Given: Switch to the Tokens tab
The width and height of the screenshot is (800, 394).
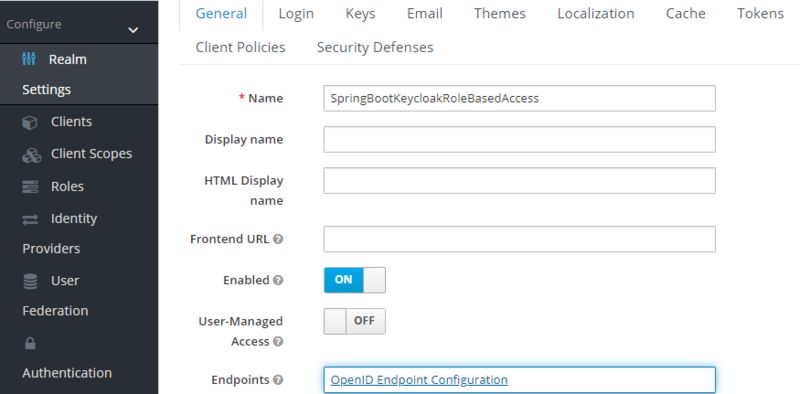Looking at the screenshot, I should (x=760, y=14).
